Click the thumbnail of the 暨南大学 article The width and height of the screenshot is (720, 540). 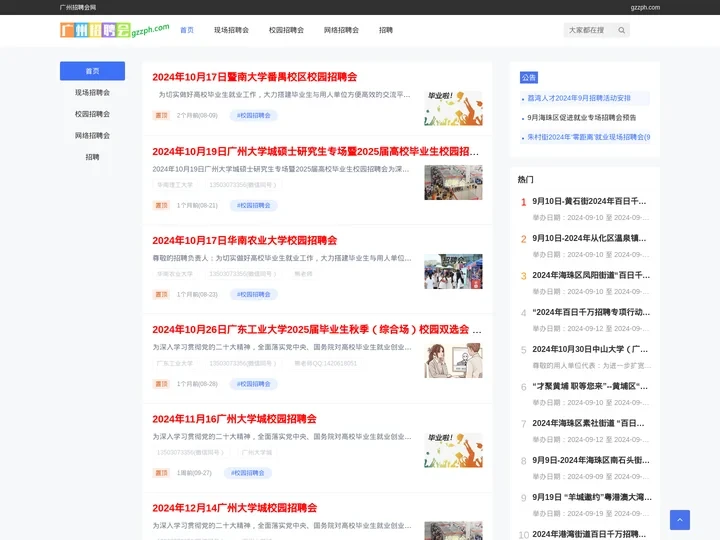453,108
